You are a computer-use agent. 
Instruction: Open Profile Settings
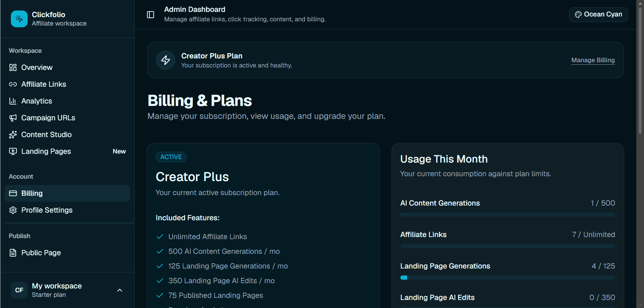click(x=67, y=210)
